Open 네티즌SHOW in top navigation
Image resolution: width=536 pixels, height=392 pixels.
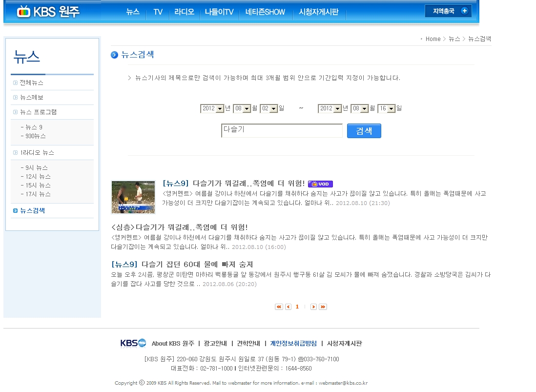pyautogui.click(x=265, y=12)
